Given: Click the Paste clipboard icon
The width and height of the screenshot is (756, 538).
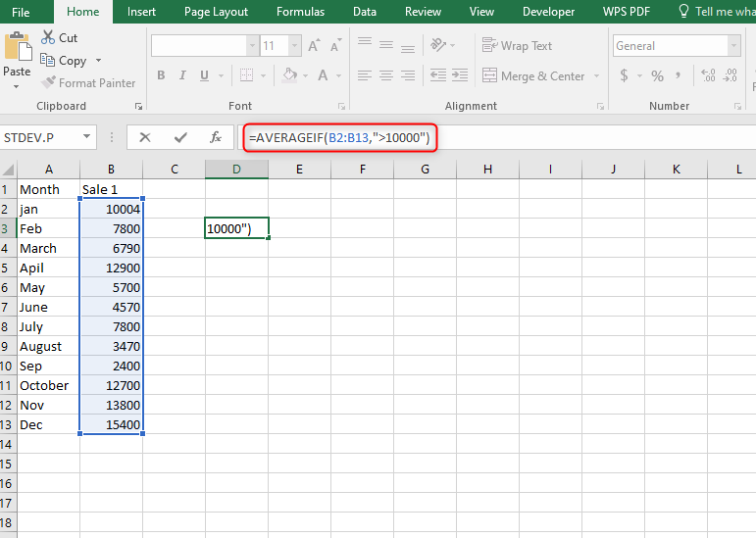Looking at the screenshot, I should click(x=17, y=51).
